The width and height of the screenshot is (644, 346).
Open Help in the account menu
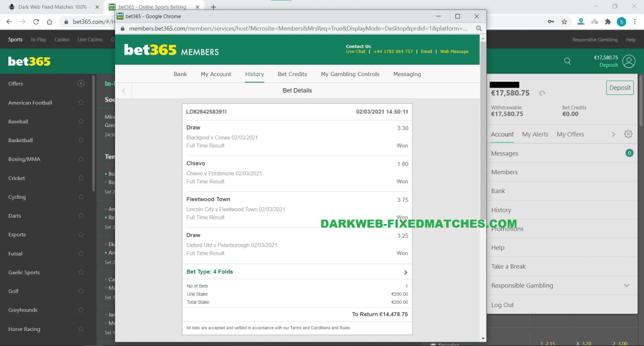[x=498, y=247]
